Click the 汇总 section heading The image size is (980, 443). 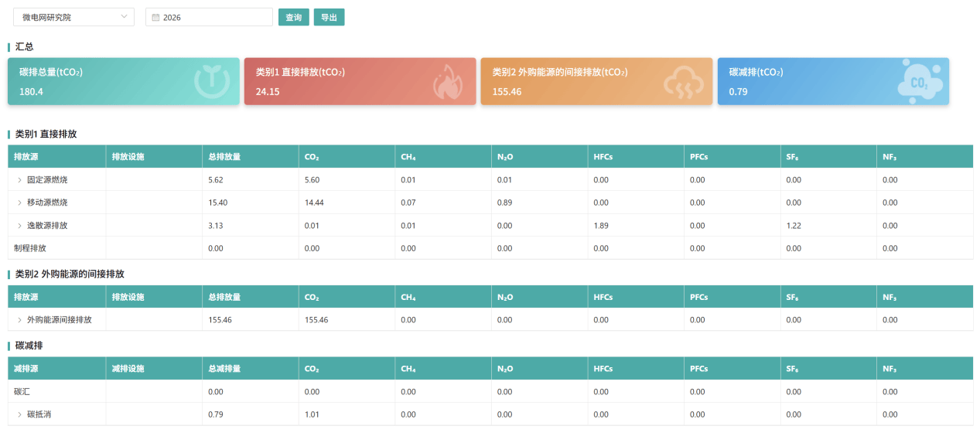tap(24, 47)
